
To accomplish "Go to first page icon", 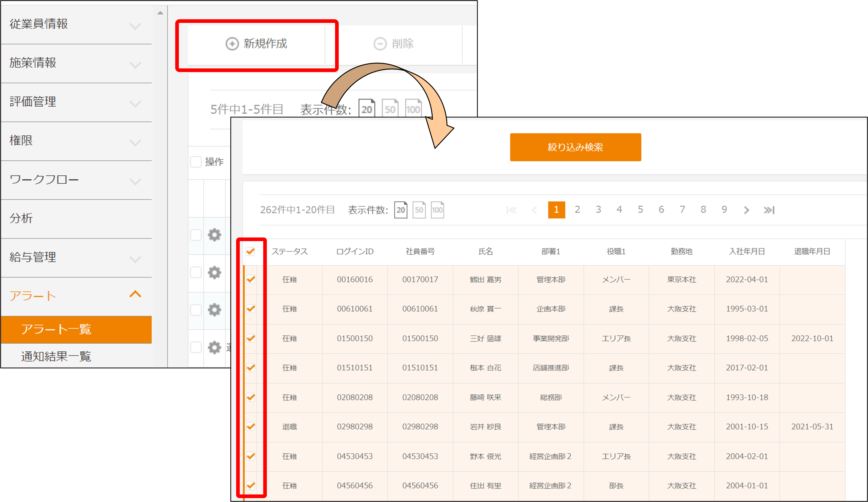I will tap(512, 210).
